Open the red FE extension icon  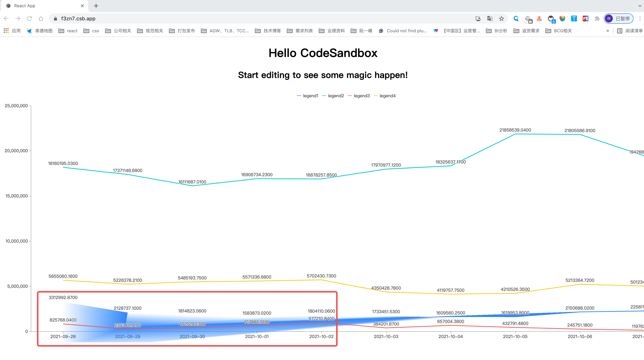click(585, 19)
